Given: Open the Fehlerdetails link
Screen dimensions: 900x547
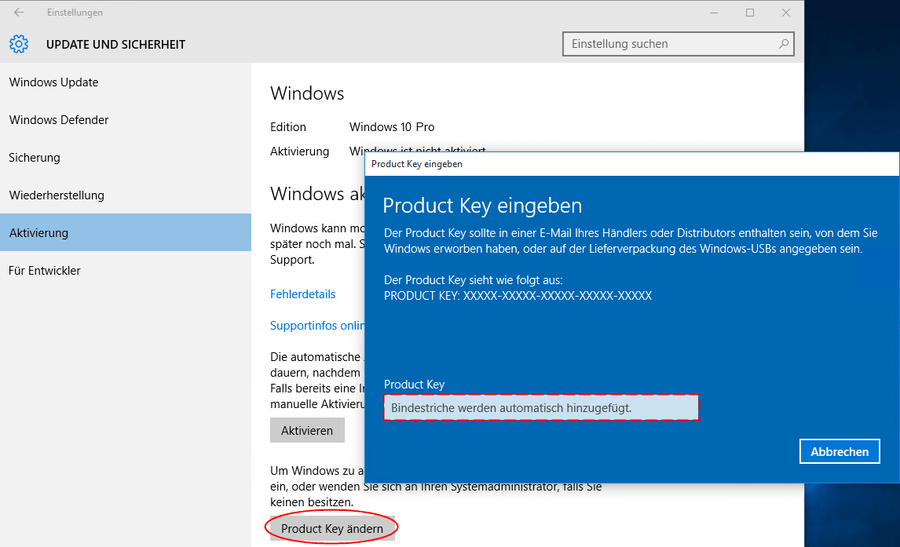Looking at the screenshot, I should 302,294.
